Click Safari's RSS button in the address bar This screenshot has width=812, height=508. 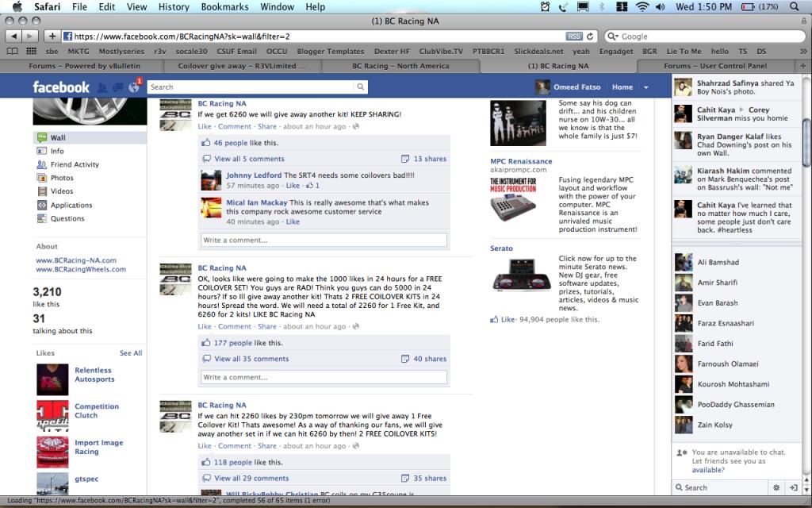(574, 37)
